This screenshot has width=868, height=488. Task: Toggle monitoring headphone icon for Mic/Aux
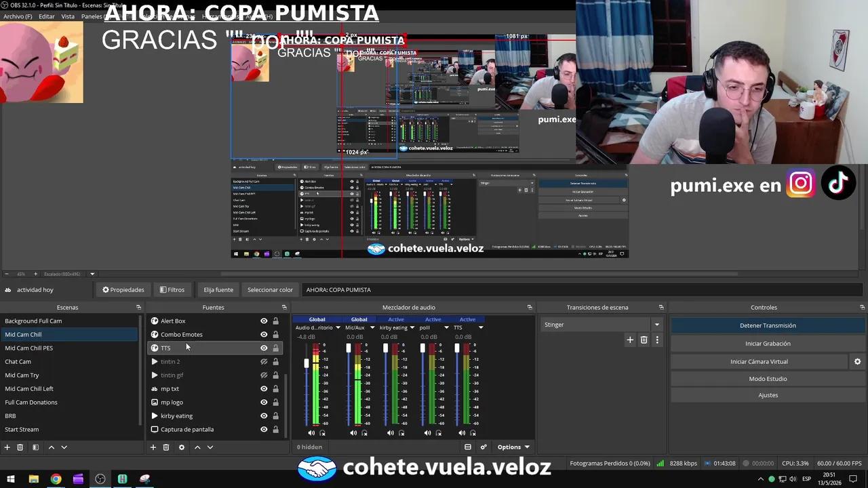365,433
